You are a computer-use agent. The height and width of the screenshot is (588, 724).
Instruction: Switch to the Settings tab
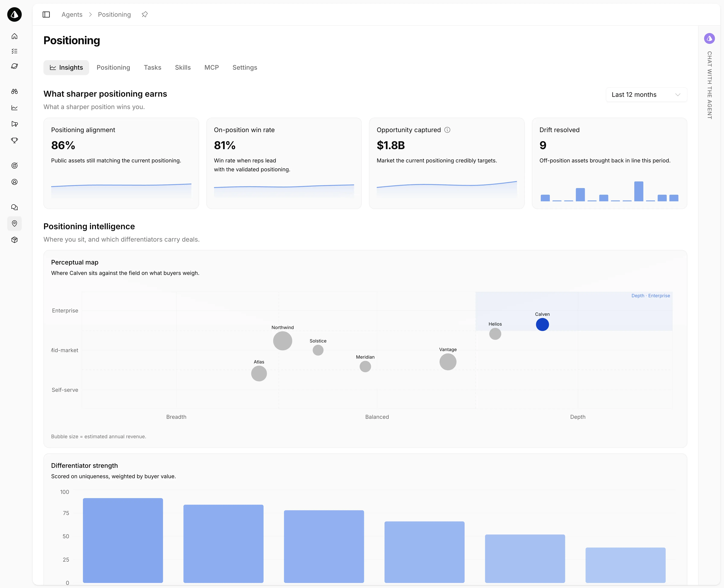coord(245,68)
